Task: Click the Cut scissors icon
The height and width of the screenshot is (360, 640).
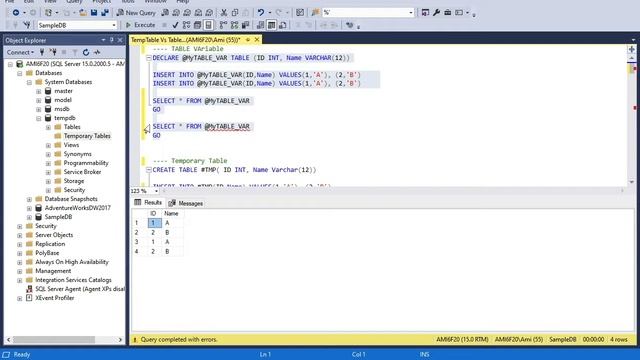Action: coord(224,13)
